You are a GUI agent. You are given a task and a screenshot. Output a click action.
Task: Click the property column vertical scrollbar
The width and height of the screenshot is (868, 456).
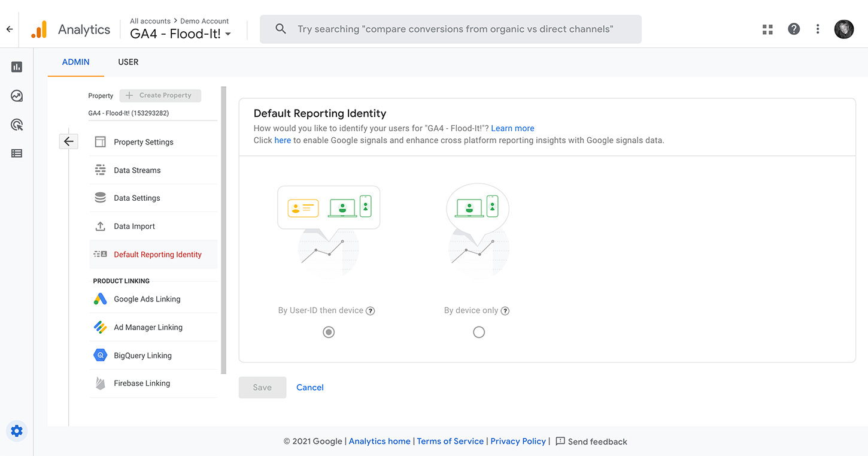[x=224, y=230]
